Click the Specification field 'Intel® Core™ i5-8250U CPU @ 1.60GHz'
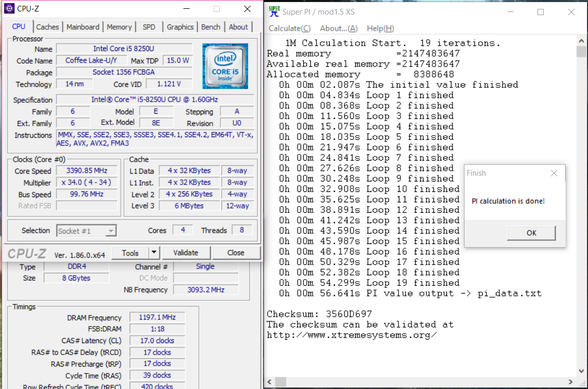The image size is (588, 389). (155, 100)
